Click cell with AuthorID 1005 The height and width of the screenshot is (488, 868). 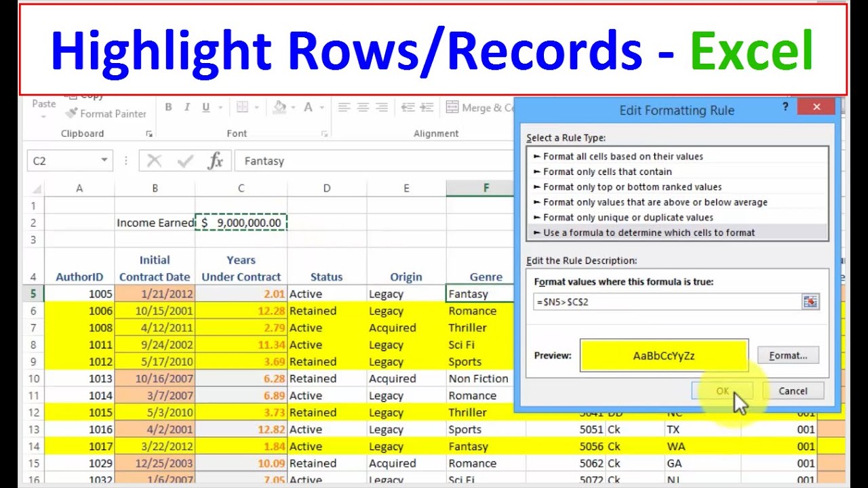(x=79, y=294)
